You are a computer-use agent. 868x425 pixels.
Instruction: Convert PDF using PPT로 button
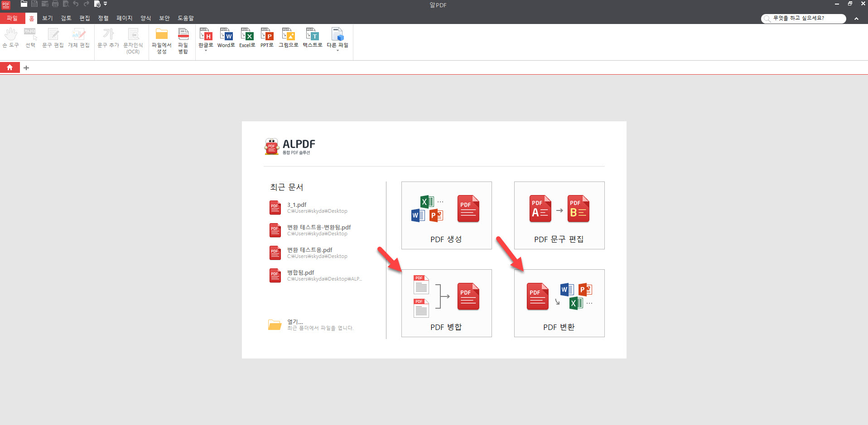pos(267,38)
